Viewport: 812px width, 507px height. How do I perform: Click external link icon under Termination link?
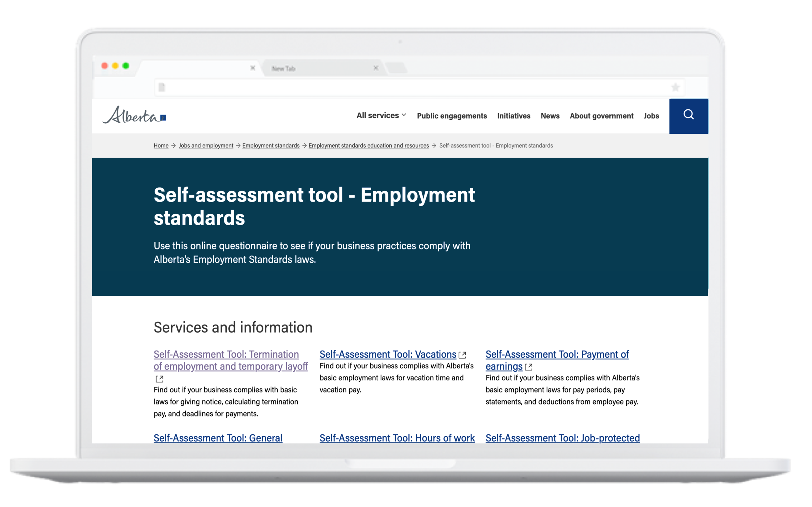tap(159, 379)
